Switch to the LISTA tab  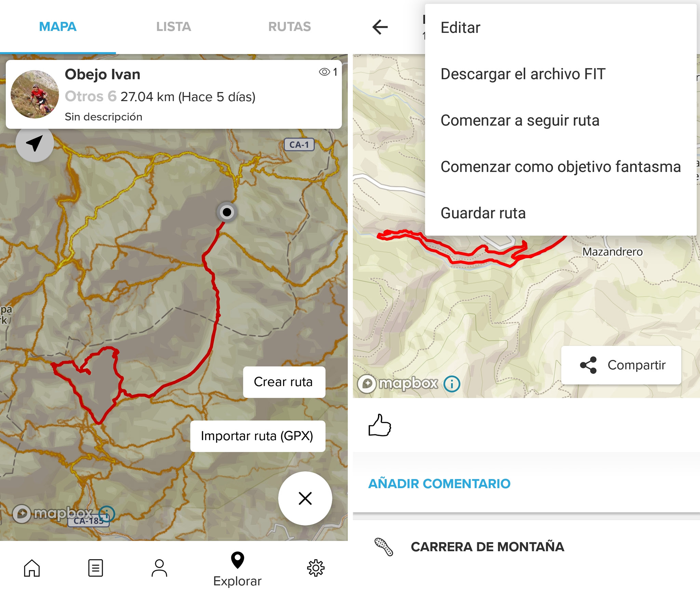[x=174, y=27]
